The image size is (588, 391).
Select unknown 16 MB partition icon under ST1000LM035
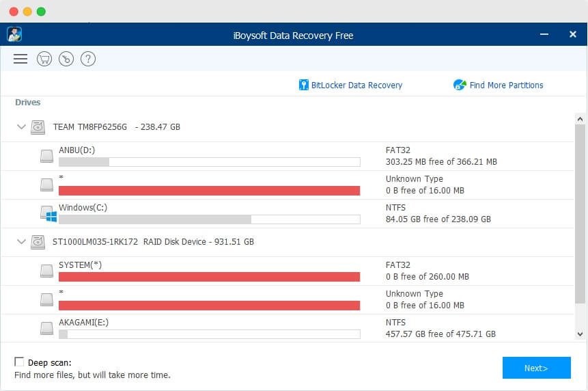[47, 299]
